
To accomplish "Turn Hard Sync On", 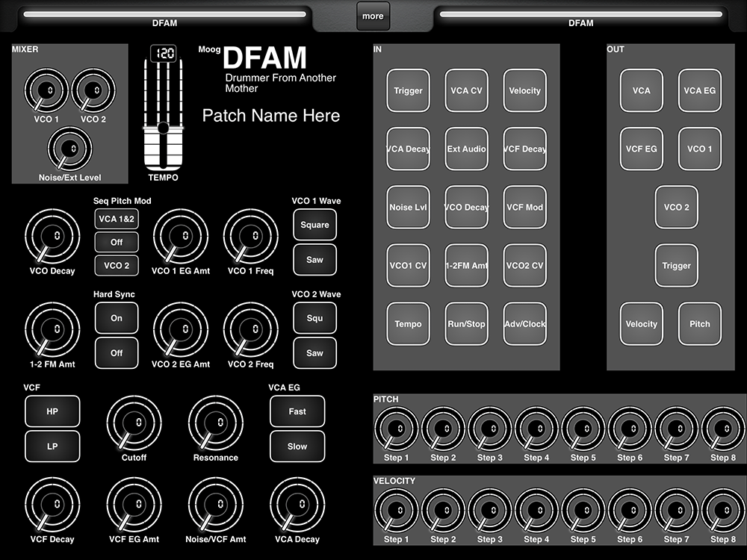I will (x=117, y=318).
